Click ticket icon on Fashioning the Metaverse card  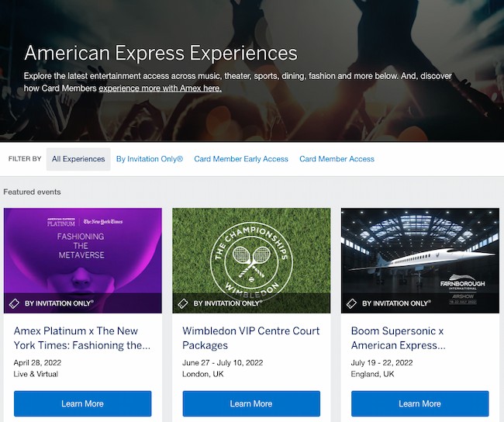[15, 303]
